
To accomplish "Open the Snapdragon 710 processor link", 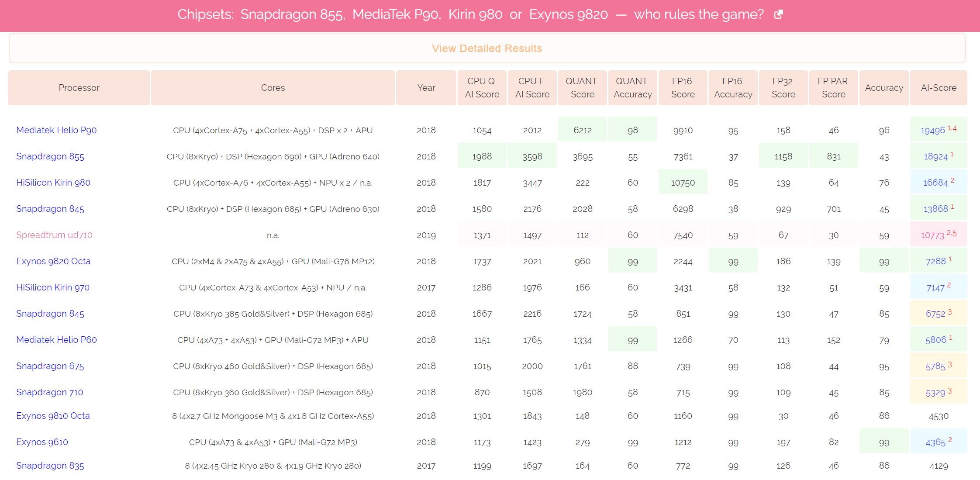I will (x=49, y=392).
